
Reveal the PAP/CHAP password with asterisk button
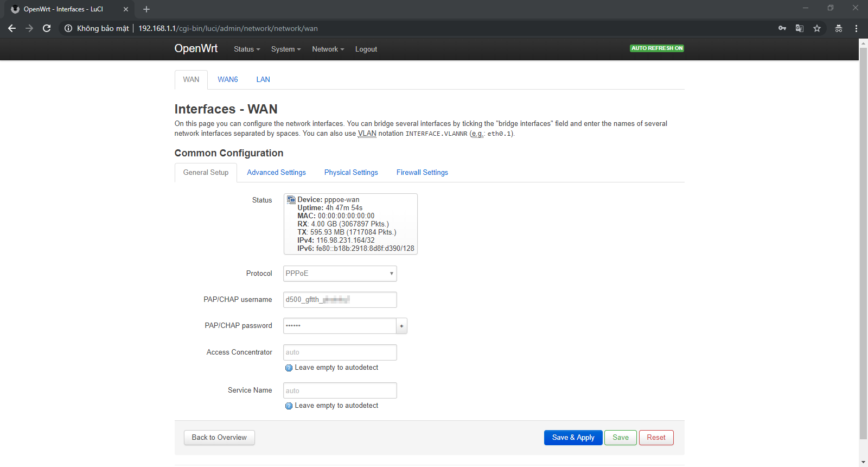[x=401, y=326]
